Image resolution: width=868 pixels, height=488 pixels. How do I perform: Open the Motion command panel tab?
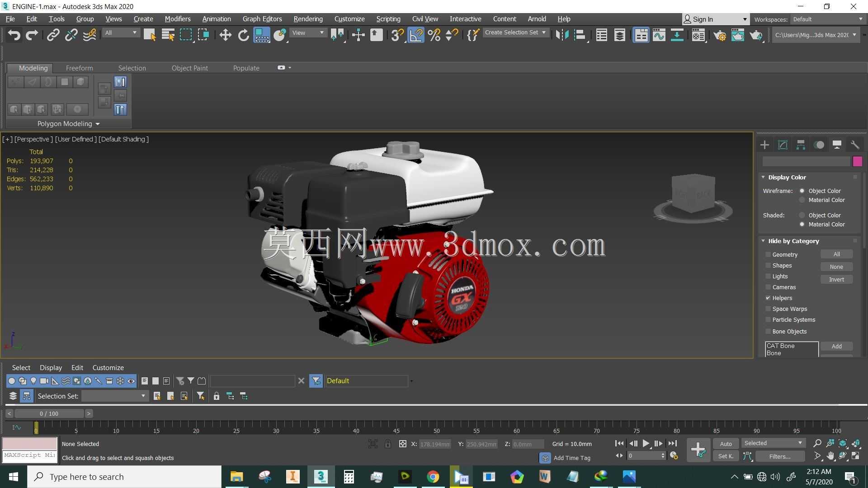pyautogui.click(x=819, y=145)
